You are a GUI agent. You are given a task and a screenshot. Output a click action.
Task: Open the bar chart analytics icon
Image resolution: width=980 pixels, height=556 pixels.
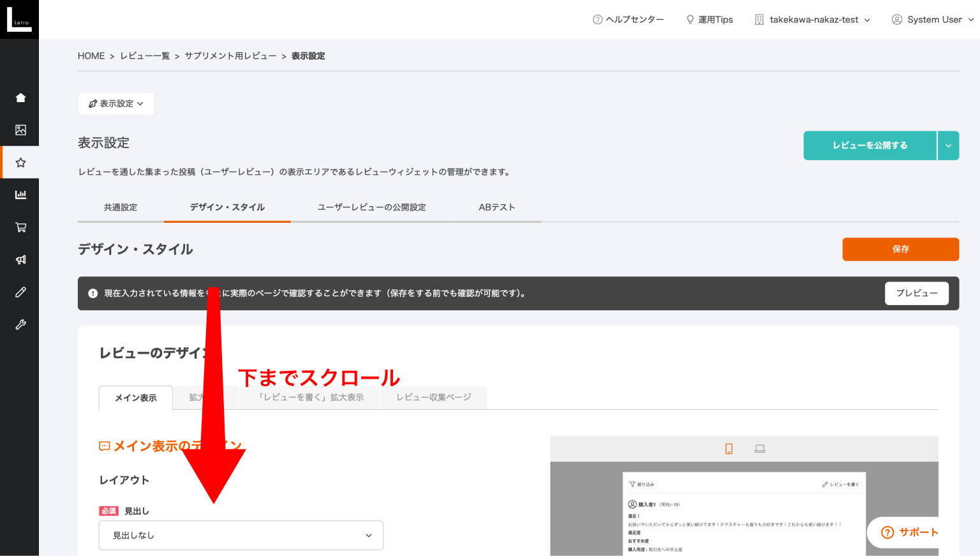pos(20,195)
